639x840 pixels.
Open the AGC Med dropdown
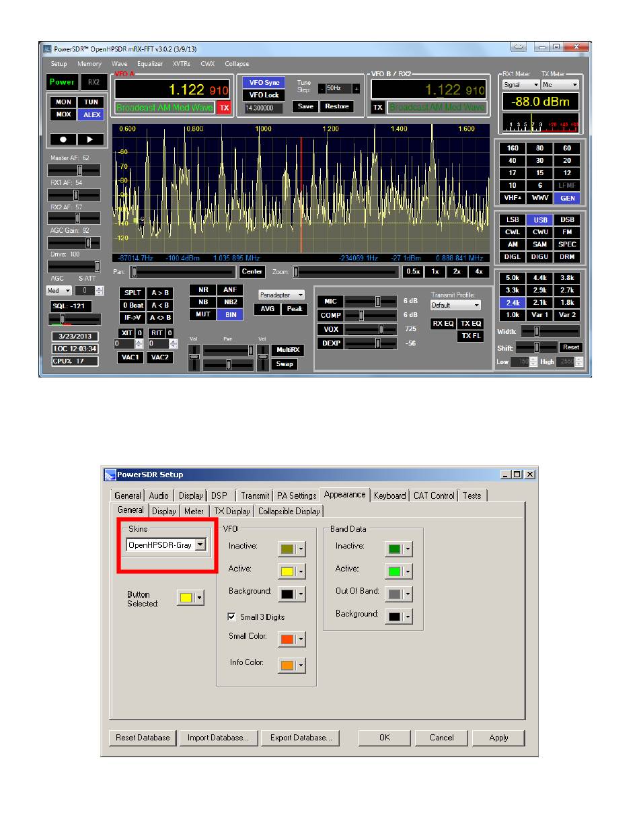coord(59,291)
